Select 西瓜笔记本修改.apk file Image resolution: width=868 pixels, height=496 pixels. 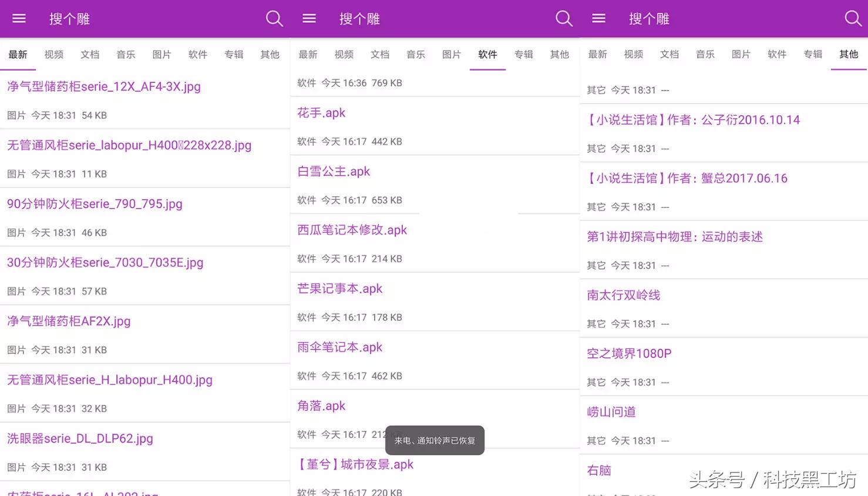pyautogui.click(x=352, y=230)
